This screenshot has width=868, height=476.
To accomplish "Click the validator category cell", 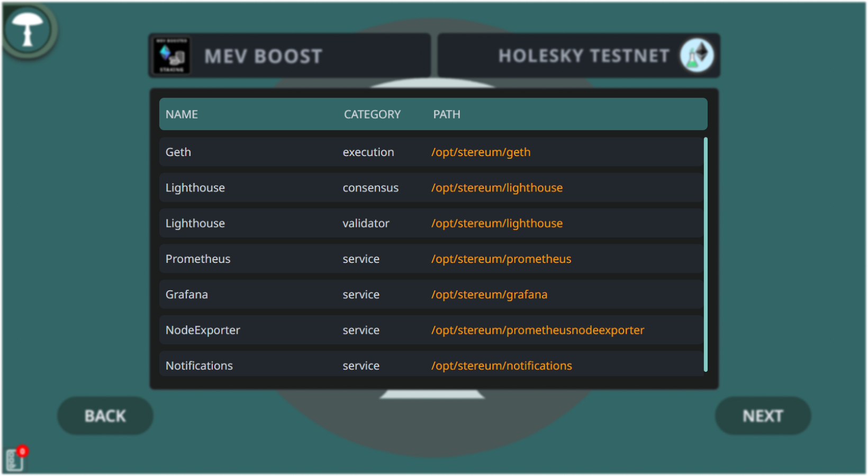I will (x=366, y=223).
